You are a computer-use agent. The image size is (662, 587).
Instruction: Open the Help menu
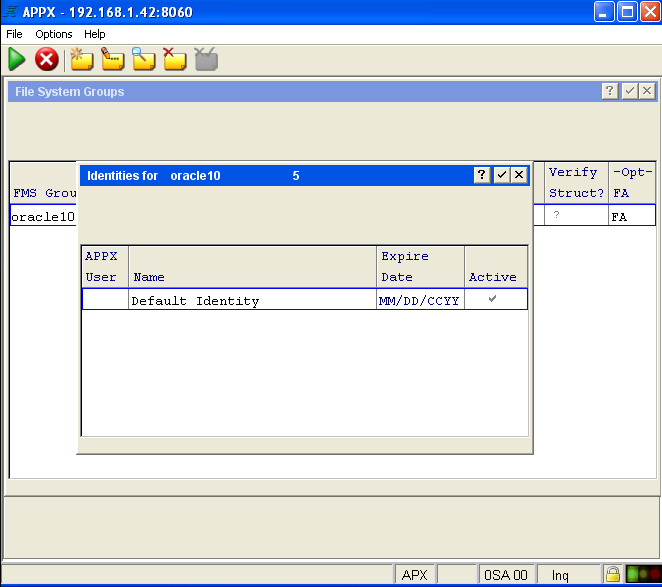[95, 34]
